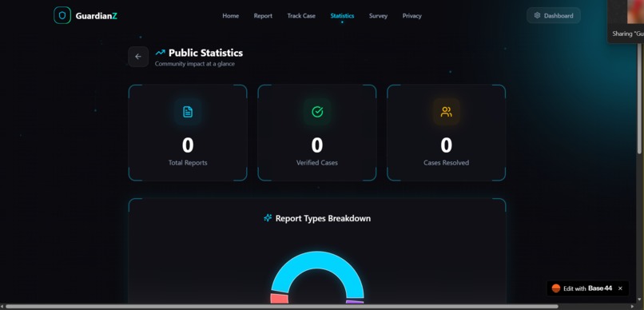Click the people icon above Cases Resolved
Viewport: 644px width, 310px height.
446,112
